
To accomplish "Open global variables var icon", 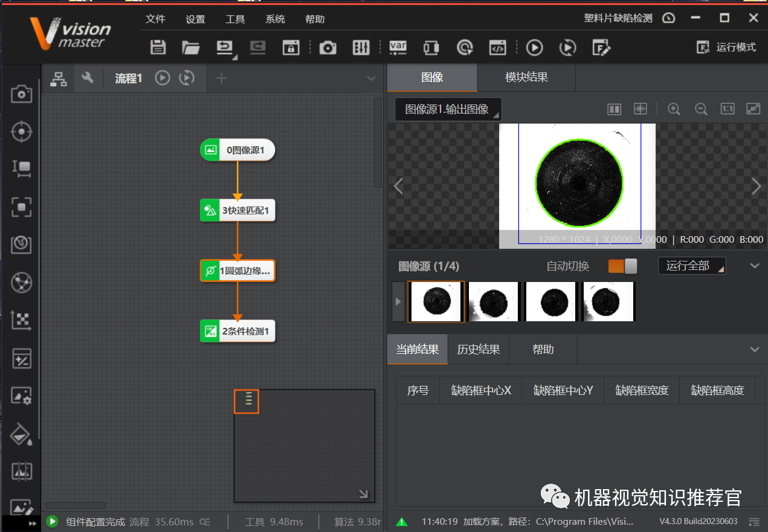I will pos(398,47).
